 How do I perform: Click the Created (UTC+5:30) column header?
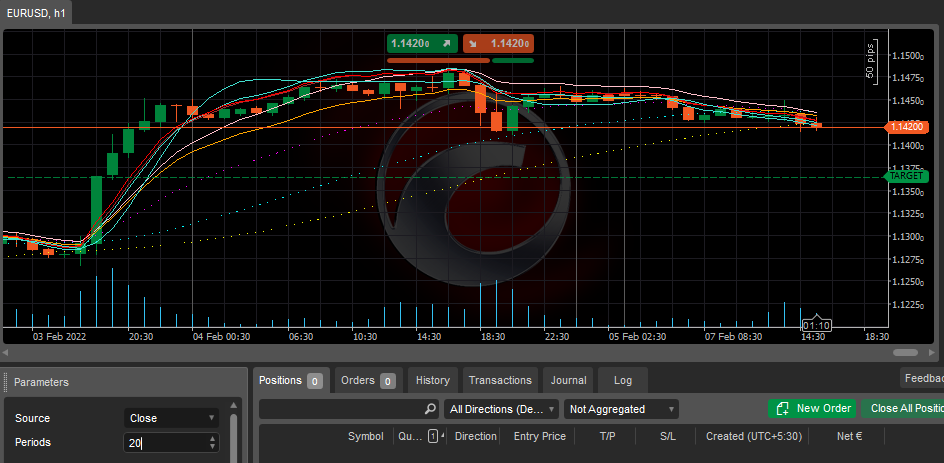754,436
